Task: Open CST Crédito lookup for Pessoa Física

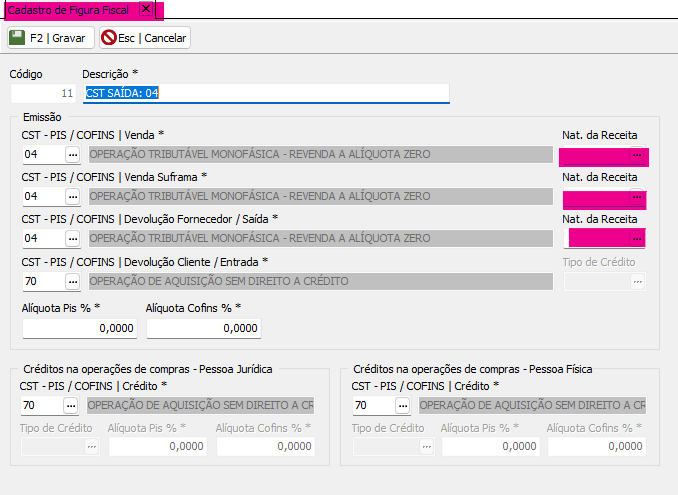Action: (x=403, y=405)
